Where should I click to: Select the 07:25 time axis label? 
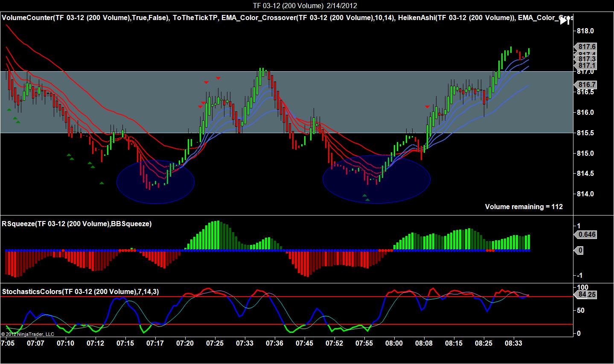[215, 343]
